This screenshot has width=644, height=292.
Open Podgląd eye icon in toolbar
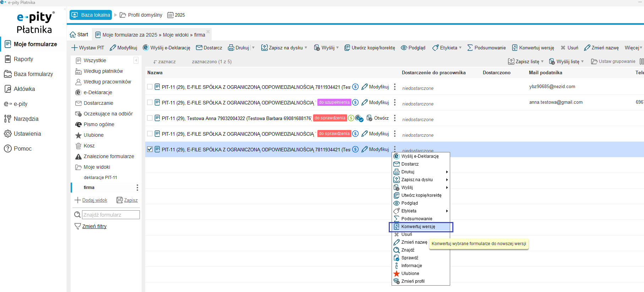pos(404,48)
